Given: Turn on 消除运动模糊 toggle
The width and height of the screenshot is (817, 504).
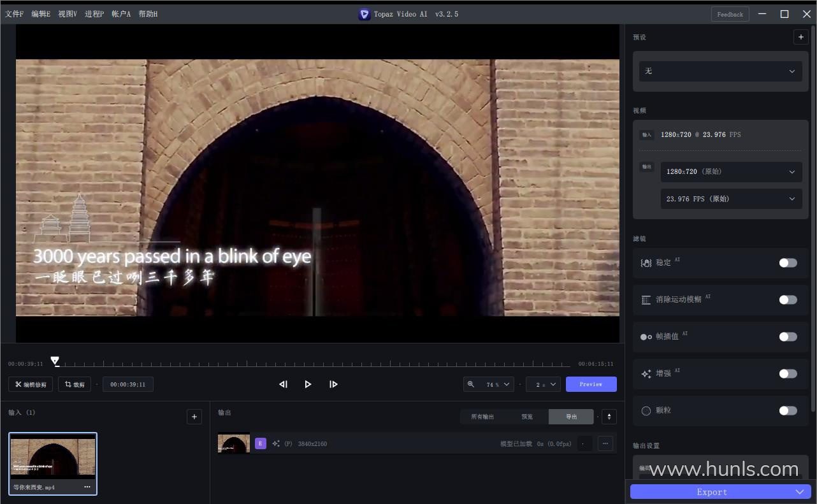Looking at the screenshot, I should [788, 299].
